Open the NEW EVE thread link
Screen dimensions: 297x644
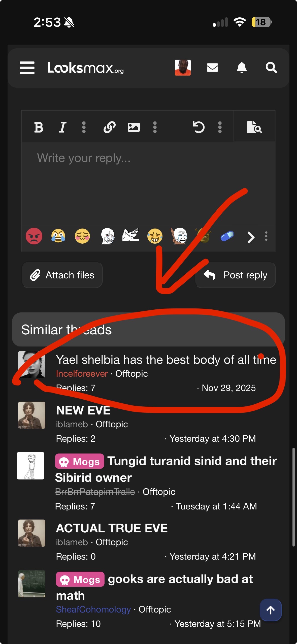pyautogui.click(x=83, y=410)
